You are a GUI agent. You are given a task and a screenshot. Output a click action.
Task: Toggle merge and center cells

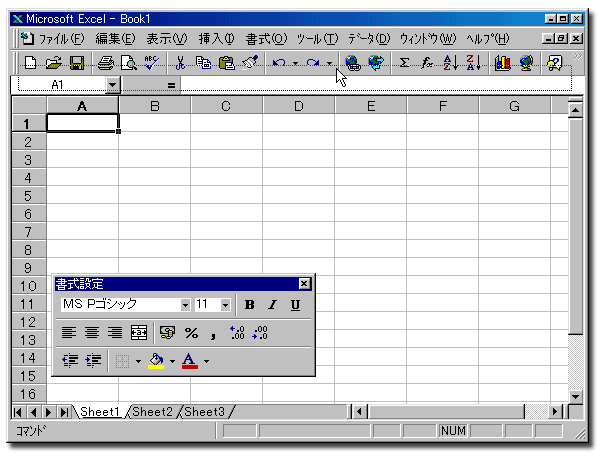(139, 332)
